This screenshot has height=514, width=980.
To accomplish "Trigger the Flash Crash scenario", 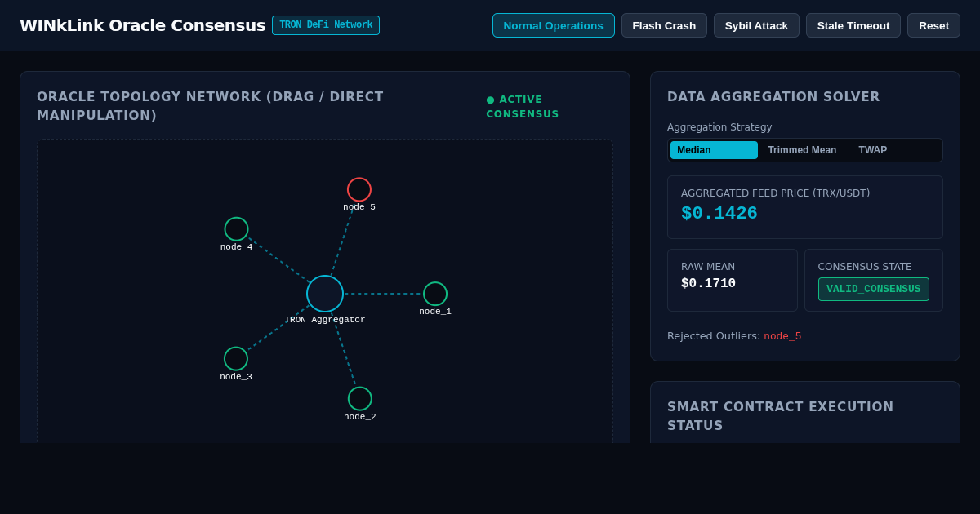I will [x=664, y=25].
